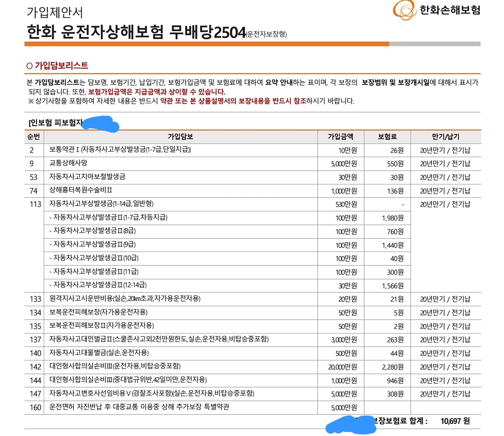Select the 한화 운전자상해보험 무배당2504 title
504x436 pixels.
(136, 32)
